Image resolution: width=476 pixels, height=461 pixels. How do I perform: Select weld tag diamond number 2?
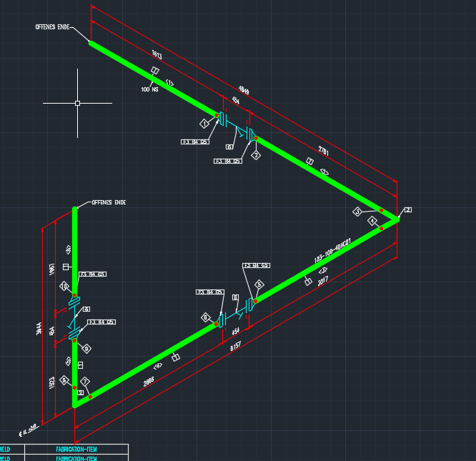(x=256, y=155)
